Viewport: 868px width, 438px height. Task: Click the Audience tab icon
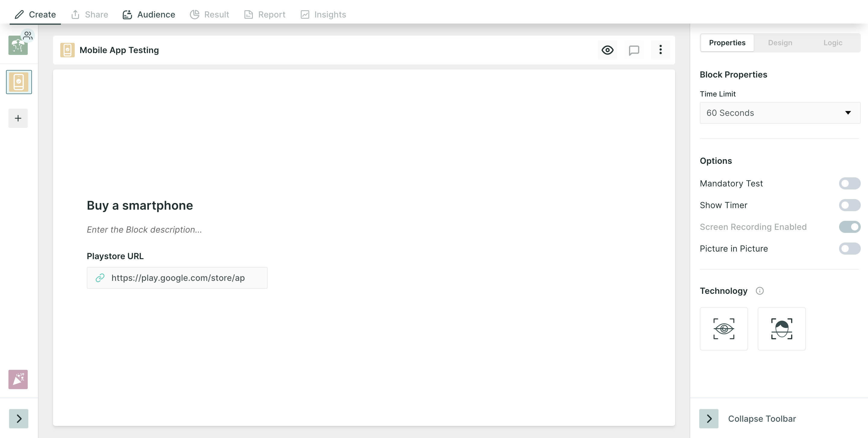127,14
